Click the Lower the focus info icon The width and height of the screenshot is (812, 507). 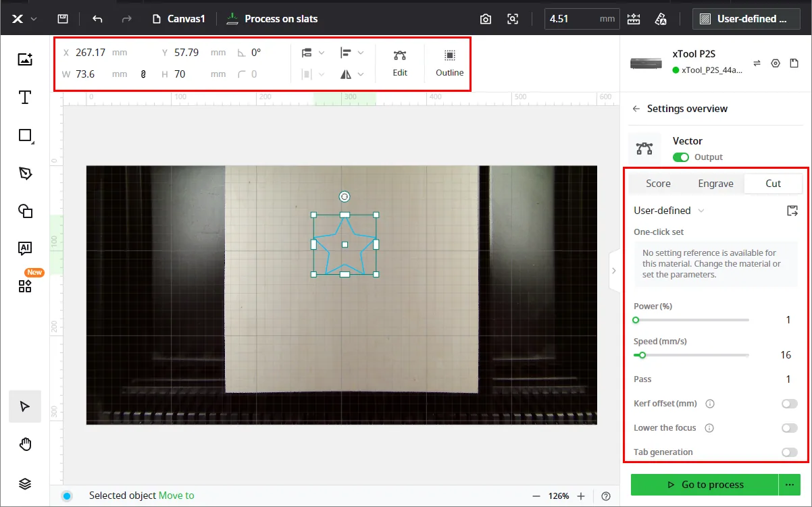tap(710, 428)
